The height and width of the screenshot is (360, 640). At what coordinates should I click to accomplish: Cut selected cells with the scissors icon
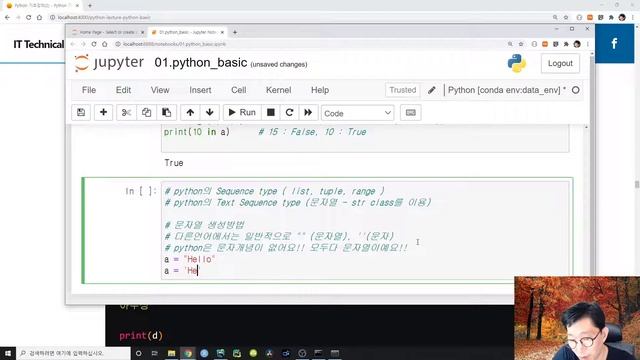(x=126, y=113)
